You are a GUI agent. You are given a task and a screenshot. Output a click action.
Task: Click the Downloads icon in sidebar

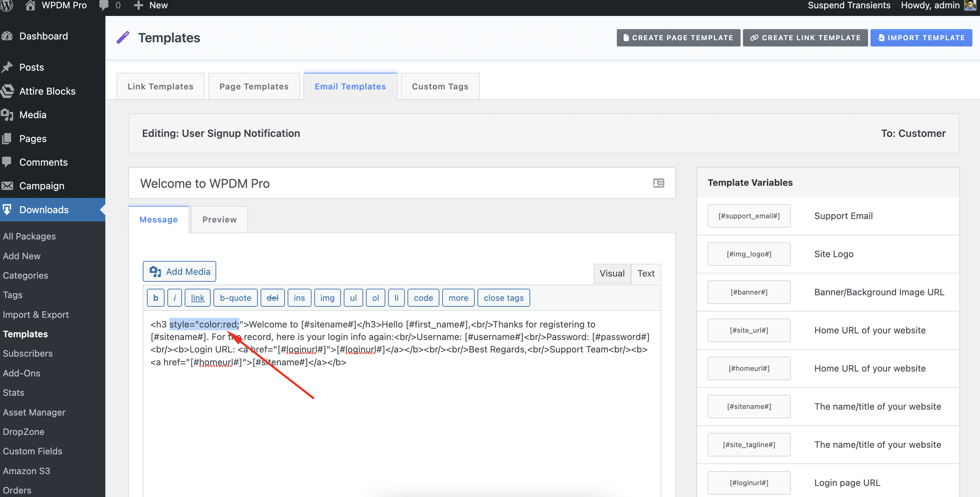(7, 210)
